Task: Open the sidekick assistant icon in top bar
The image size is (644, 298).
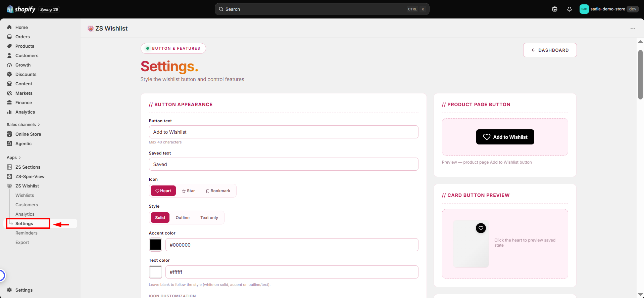Action: [555, 9]
